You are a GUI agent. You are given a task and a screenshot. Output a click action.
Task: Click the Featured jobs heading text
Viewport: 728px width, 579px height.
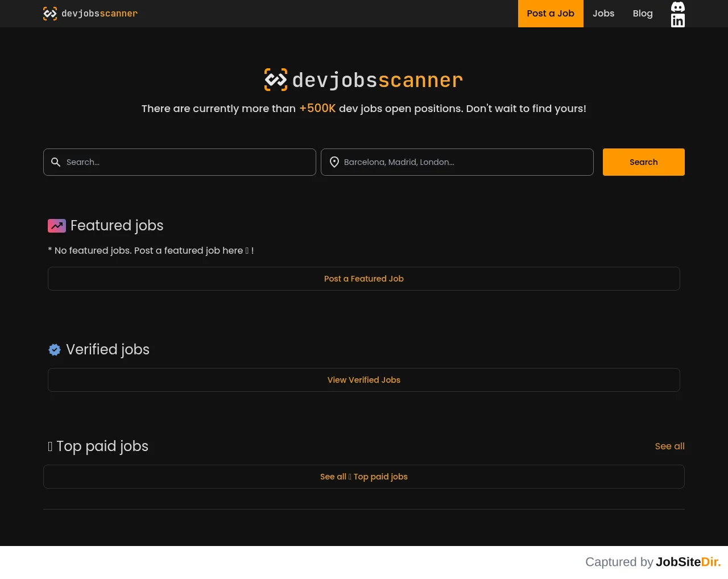click(117, 226)
